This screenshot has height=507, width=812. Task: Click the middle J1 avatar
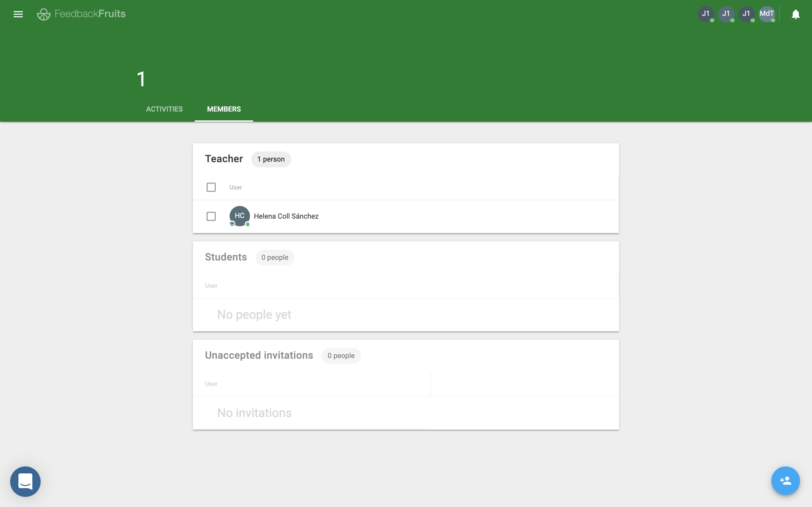[x=726, y=14]
